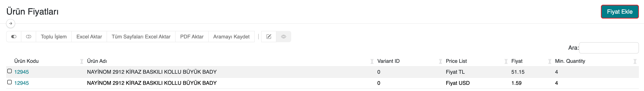This screenshot has height=91, width=644.
Task: Export table with PDF Aktar
Action: pyautogui.click(x=192, y=37)
